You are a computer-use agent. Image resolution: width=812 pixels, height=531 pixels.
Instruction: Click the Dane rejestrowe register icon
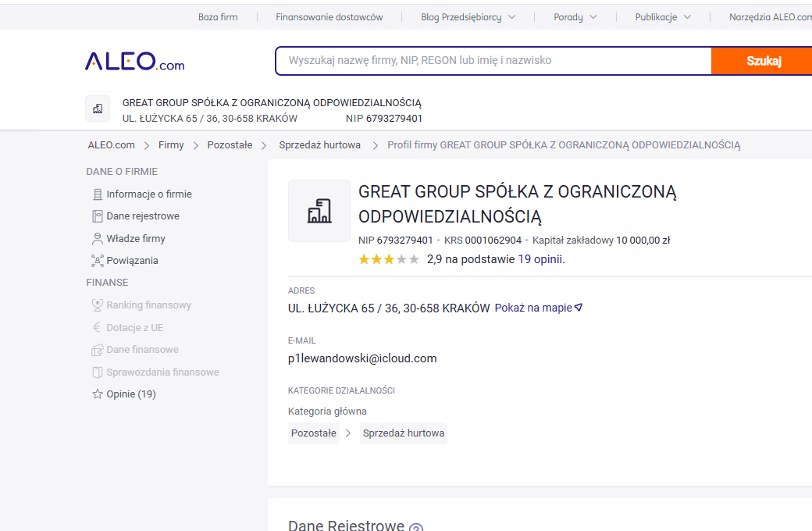[98, 216]
